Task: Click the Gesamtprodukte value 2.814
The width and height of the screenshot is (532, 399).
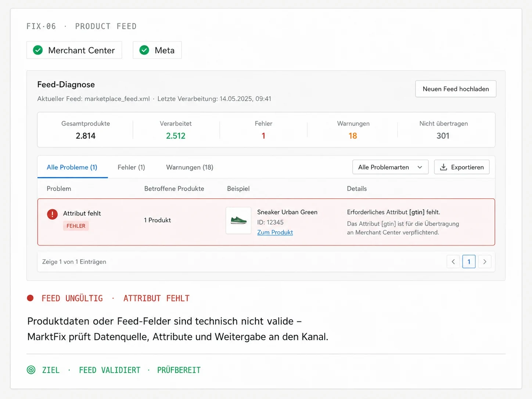Action: 86,136
